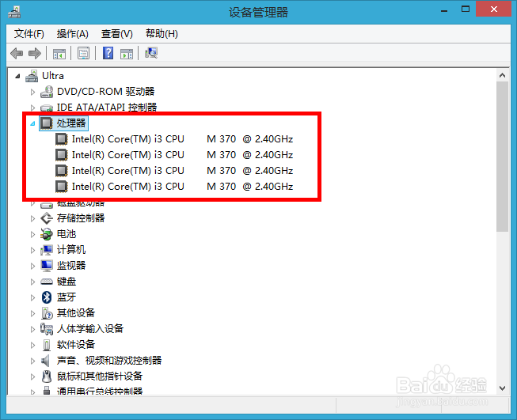Click the 软件设备 icon
The width and height of the screenshot is (517, 420).
click(47, 345)
